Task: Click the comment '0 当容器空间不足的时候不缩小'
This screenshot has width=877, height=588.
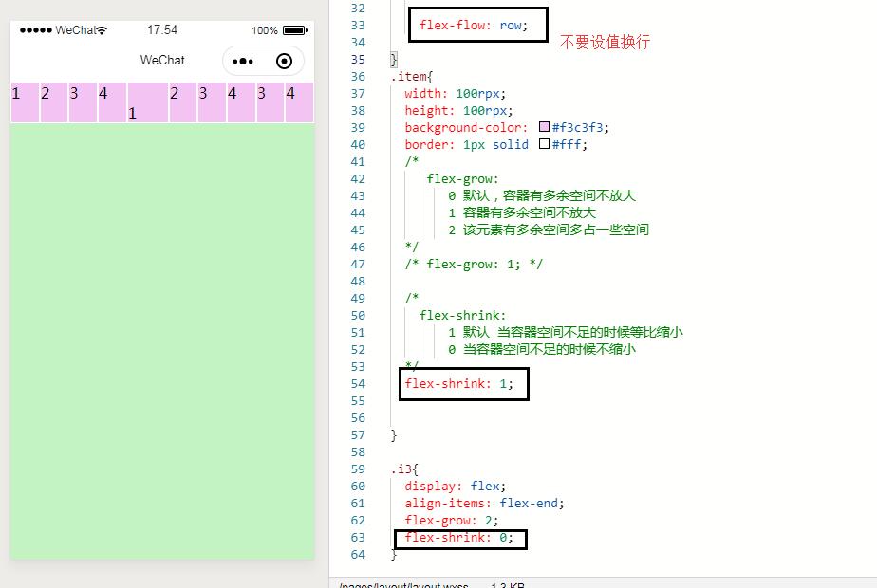Action: [541, 349]
